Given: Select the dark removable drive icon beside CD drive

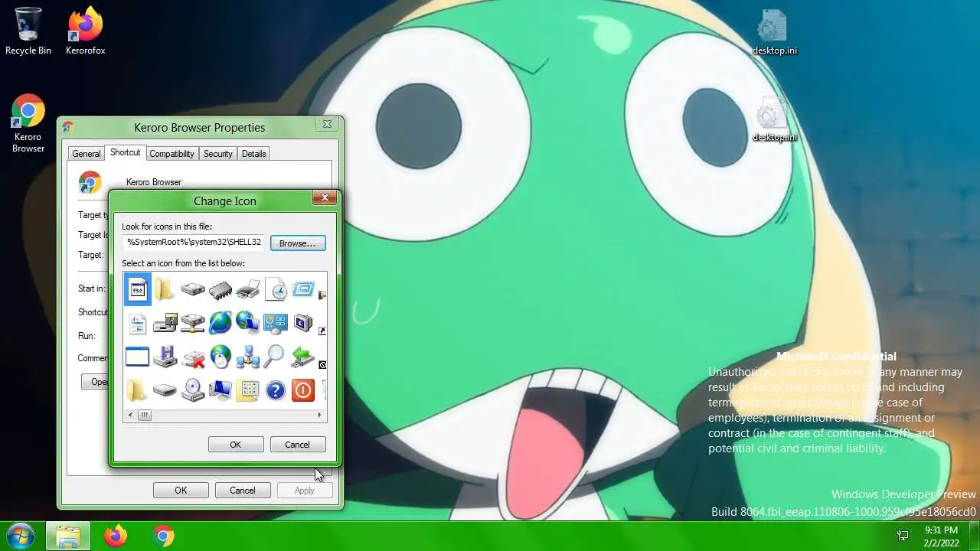Looking at the screenshot, I should click(165, 391).
